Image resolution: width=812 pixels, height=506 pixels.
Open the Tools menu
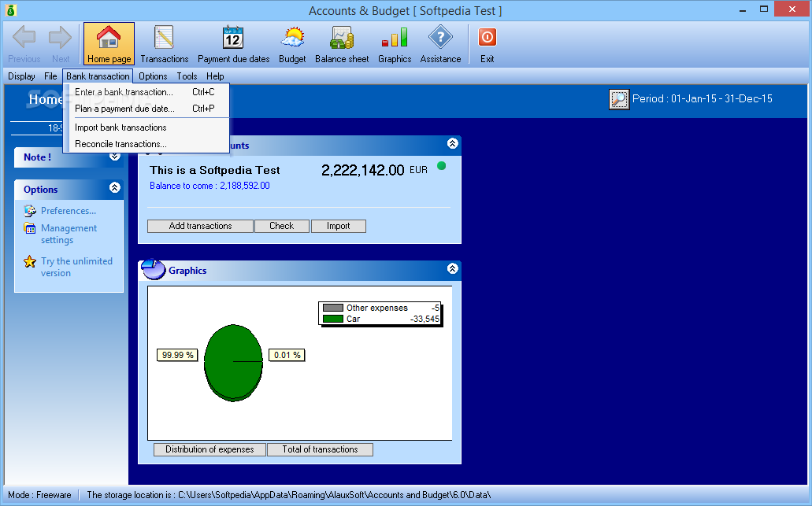tap(187, 76)
